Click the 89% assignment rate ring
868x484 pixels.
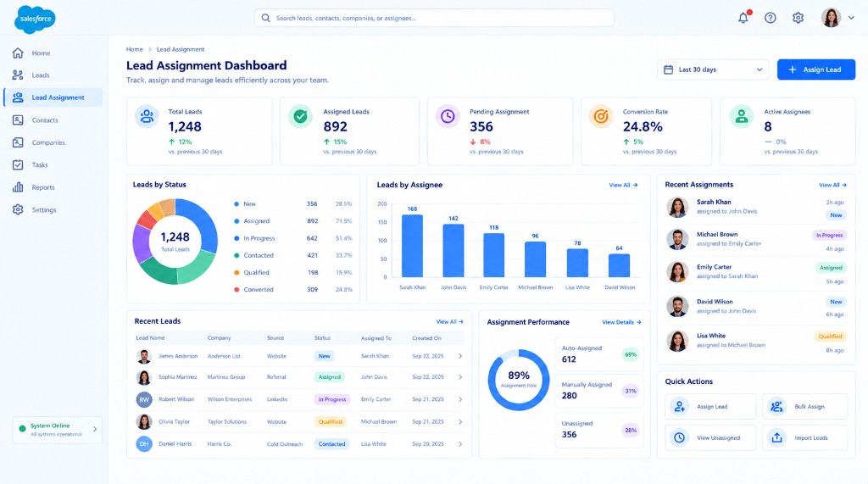tap(519, 380)
